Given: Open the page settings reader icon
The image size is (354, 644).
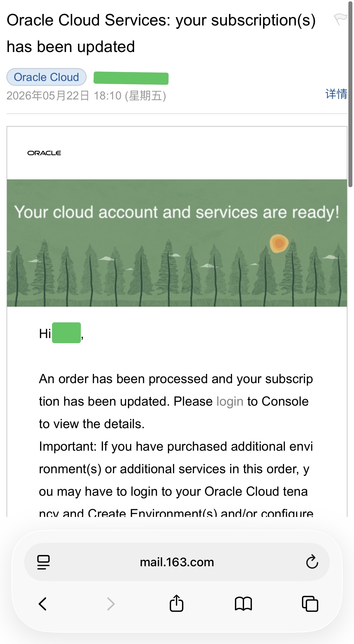Looking at the screenshot, I should pyautogui.click(x=43, y=562).
